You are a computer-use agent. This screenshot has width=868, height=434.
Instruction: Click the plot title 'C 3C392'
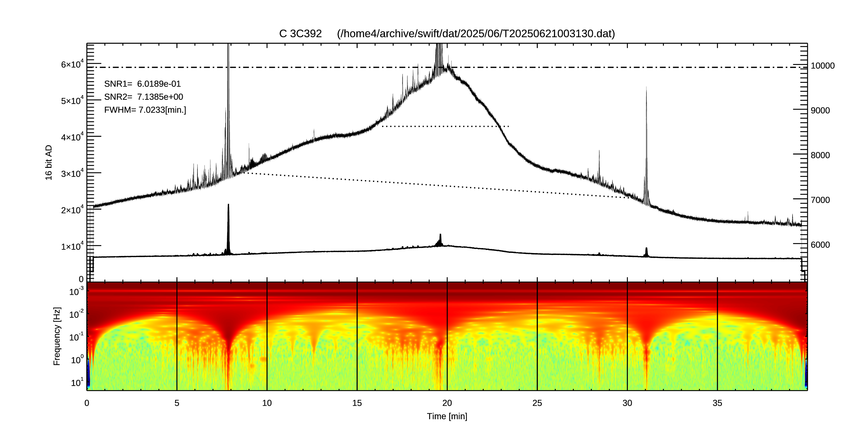pyautogui.click(x=300, y=34)
